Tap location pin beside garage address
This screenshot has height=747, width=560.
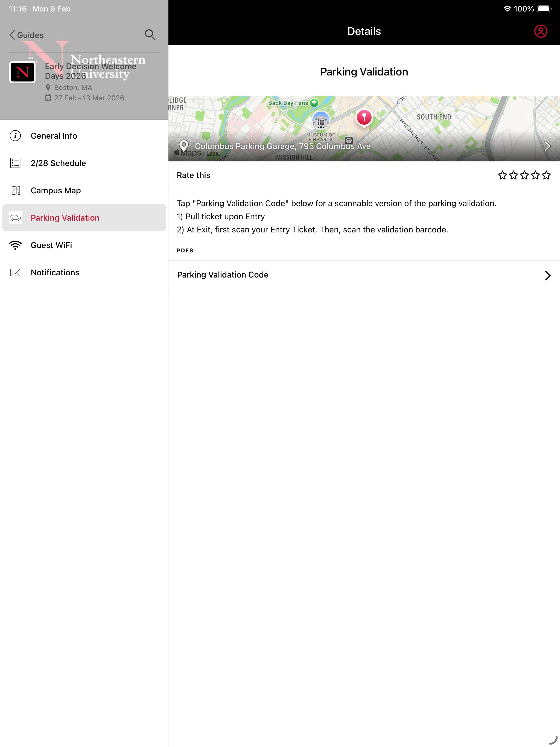coord(183,146)
